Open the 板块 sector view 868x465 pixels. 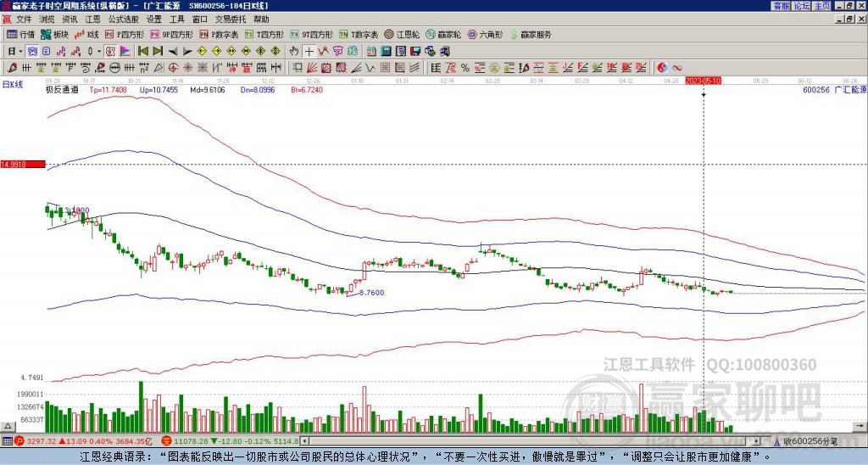54,34
